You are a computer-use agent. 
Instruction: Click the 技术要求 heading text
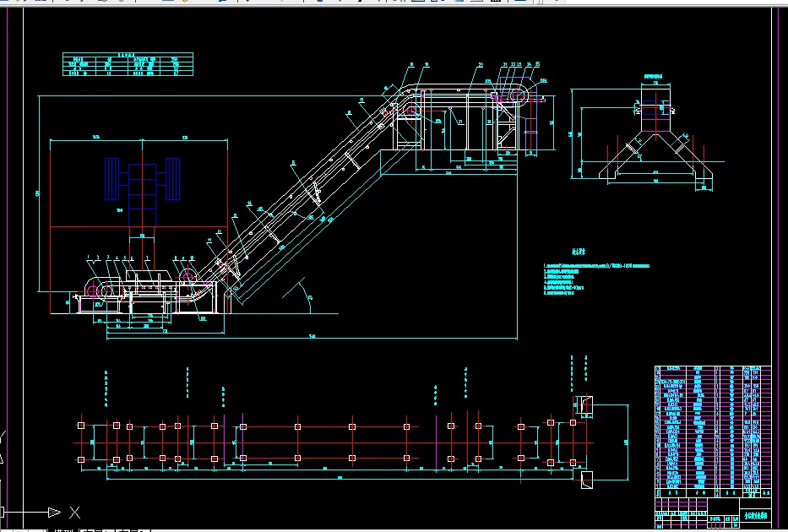579,252
